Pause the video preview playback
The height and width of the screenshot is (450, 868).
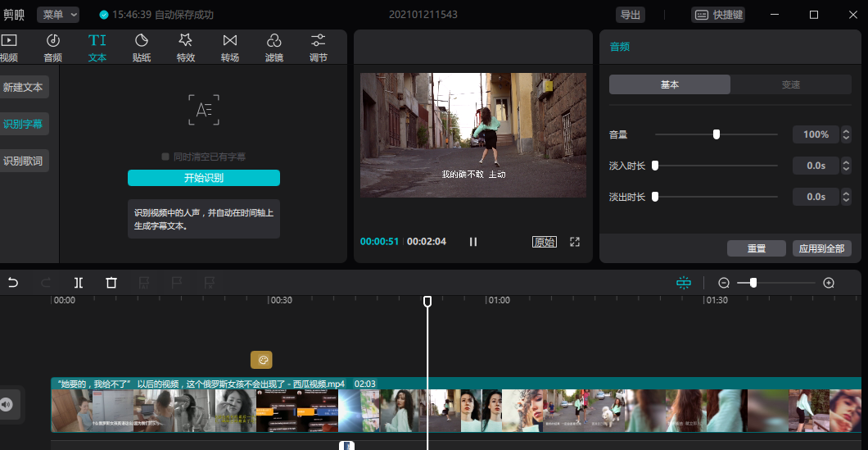pos(473,242)
